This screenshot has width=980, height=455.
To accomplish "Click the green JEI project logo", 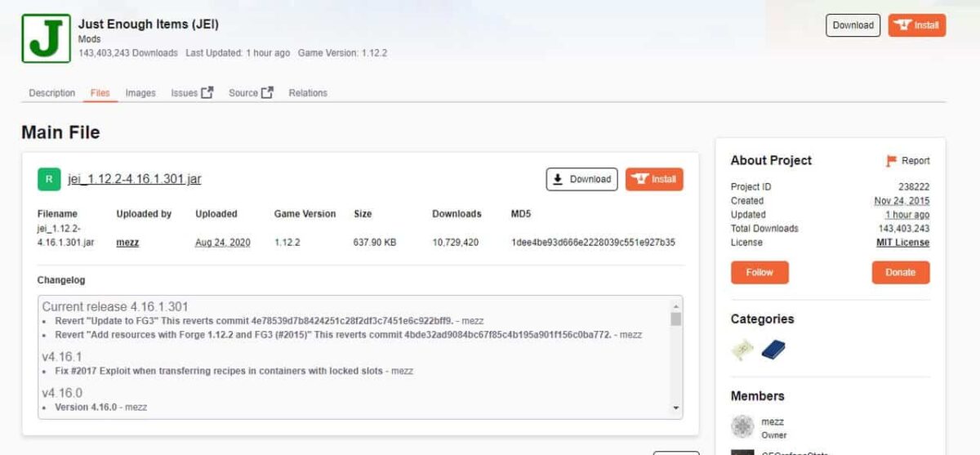I will [46, 38].
